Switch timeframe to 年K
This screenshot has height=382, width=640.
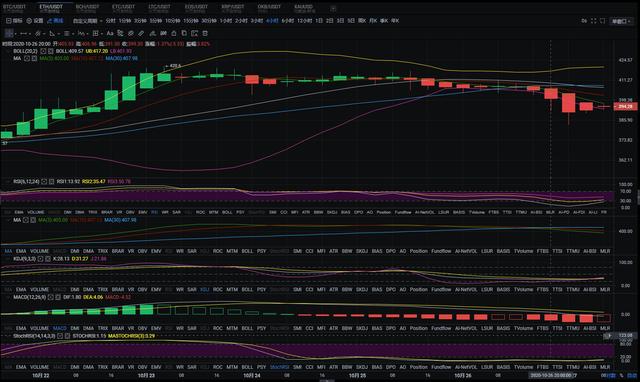(395, 20)
